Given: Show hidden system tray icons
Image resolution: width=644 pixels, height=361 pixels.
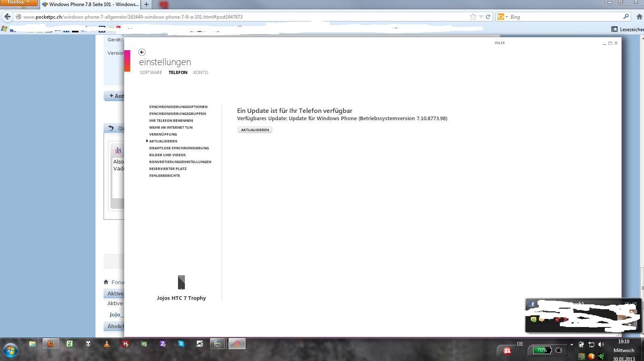Looking at the screenshot, I should 572,344.
